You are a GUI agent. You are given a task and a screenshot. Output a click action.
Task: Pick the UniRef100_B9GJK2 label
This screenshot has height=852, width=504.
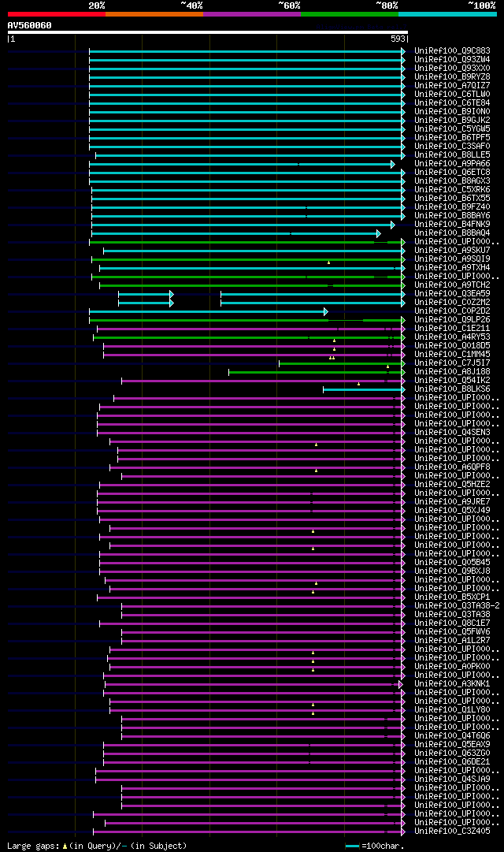tap(452, 121)
